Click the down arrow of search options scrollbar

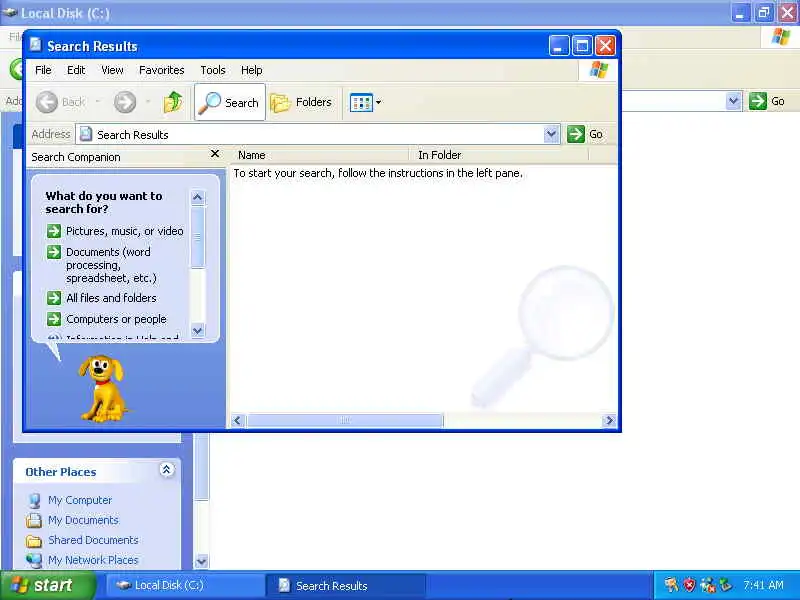pos(198,330)
